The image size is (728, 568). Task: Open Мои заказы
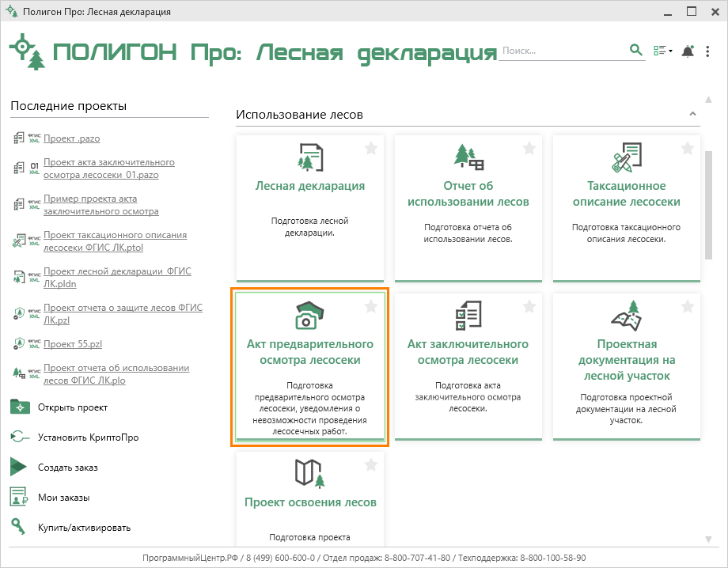point(63,498)
